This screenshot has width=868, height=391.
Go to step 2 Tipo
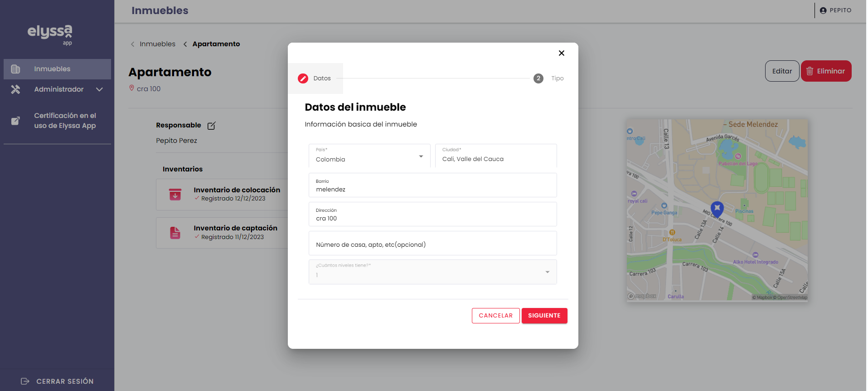coord(538,78)
